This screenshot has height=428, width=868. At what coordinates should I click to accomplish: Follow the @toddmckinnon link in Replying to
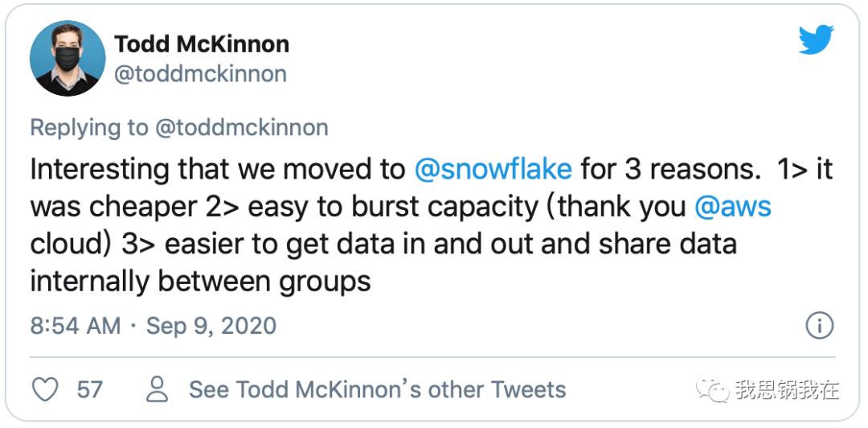coord(241,128)
